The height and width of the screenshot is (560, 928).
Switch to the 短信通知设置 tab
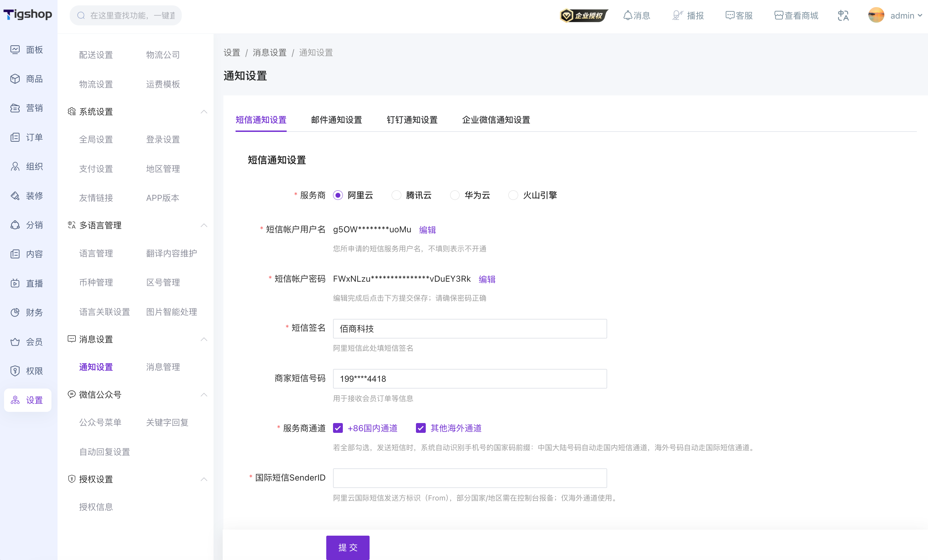261,120
